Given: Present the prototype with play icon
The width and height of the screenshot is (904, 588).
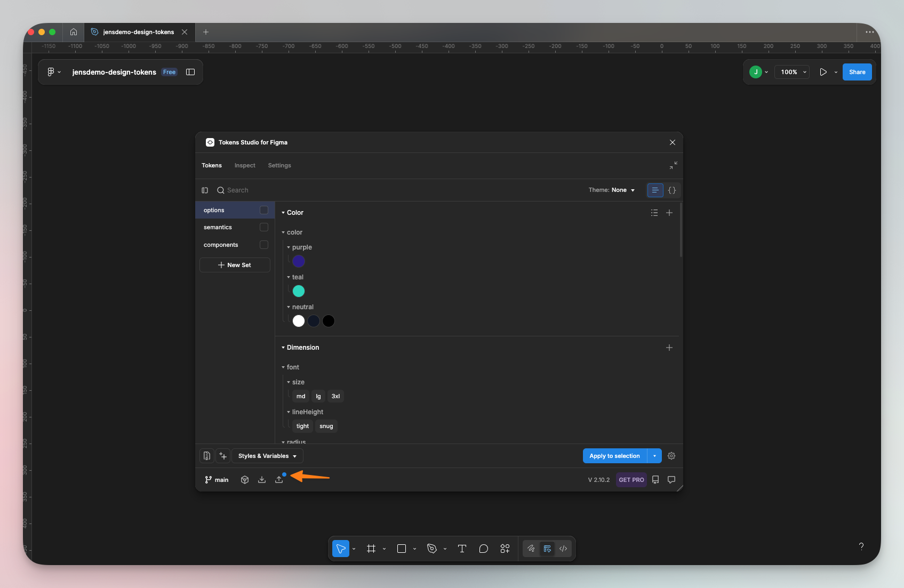Looking at the screenshot, I should (x=823, y=72).
